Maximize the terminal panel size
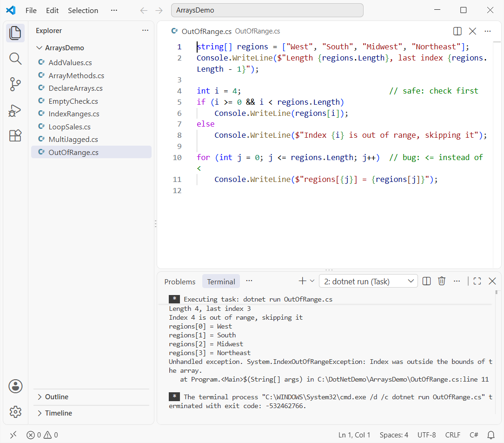The width and height of the screenshot is (504, 443). click(x=477, y=281)
